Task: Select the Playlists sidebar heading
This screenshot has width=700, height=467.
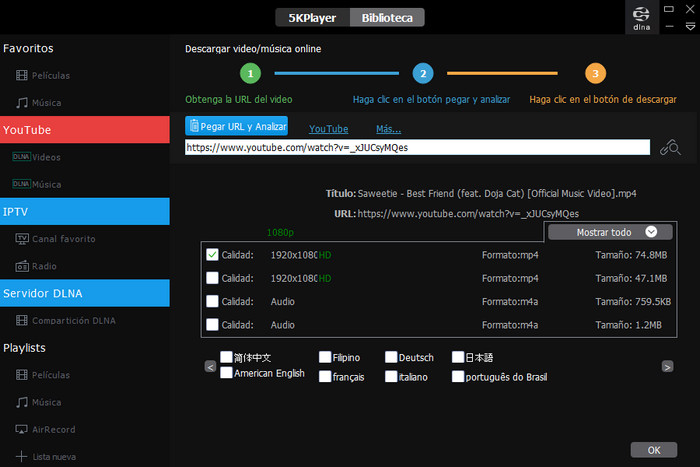Action: (24, 348)
